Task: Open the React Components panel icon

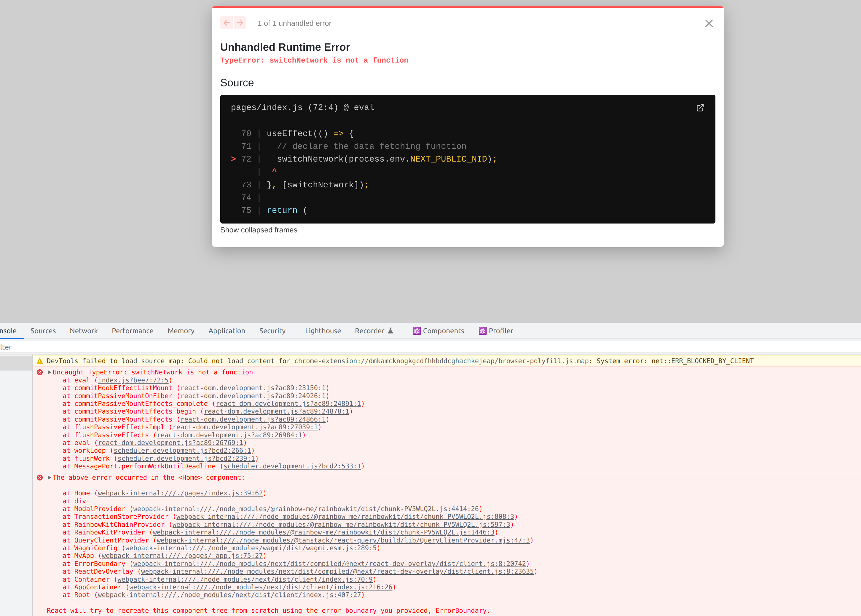Action: [x=417, y=331]
